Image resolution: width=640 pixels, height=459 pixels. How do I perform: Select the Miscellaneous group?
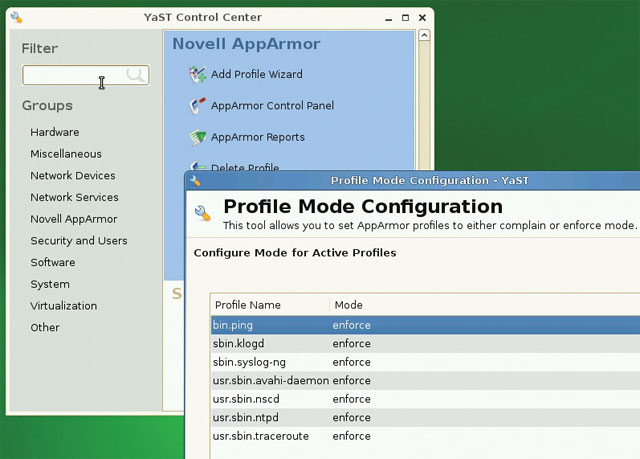tap(66, 154)
